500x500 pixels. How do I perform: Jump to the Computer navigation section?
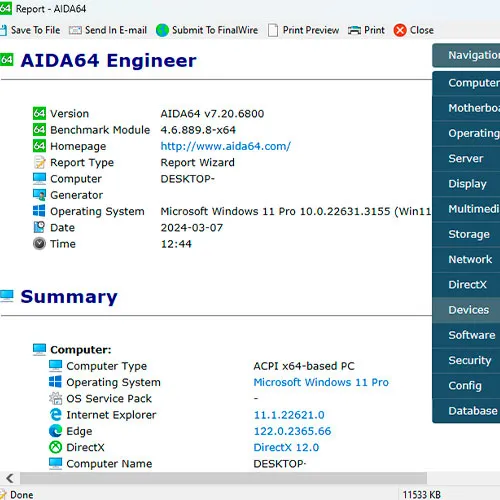466,83
